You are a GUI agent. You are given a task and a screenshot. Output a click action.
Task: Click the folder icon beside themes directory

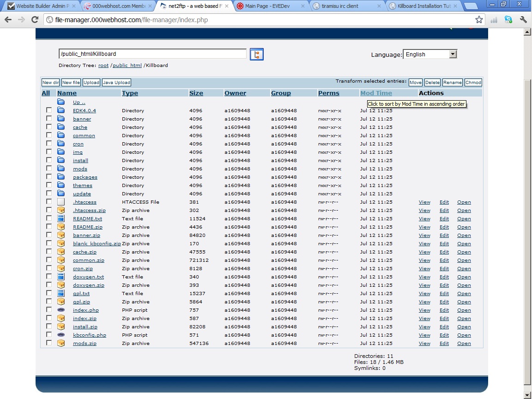(61, 185)
